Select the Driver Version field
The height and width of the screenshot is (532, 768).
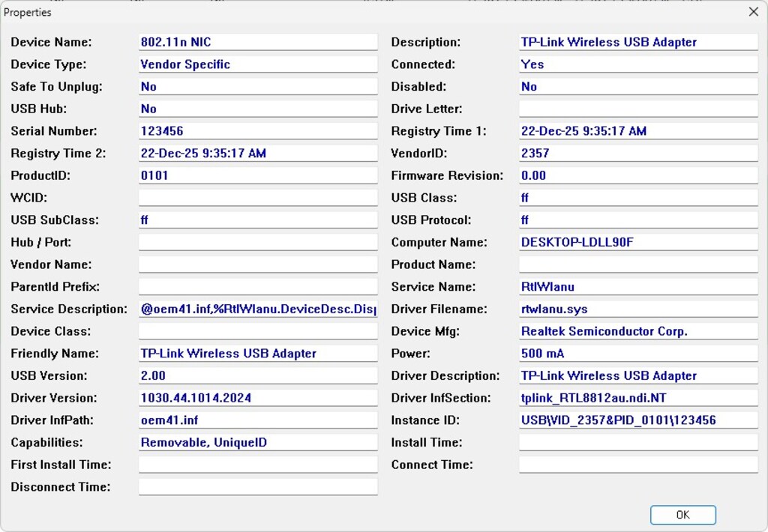258,398
